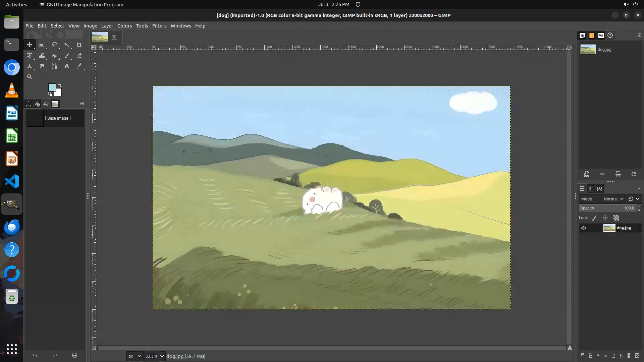Screen dimensions: 644x362
Task: Select the Bucket Fill tool
Action: (54, 56)
